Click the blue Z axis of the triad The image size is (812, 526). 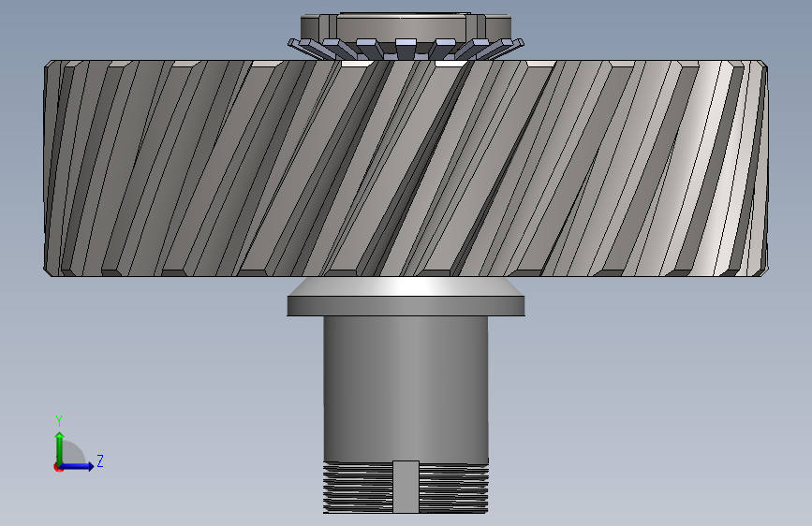pyautogui.click(x=78, y=466)
